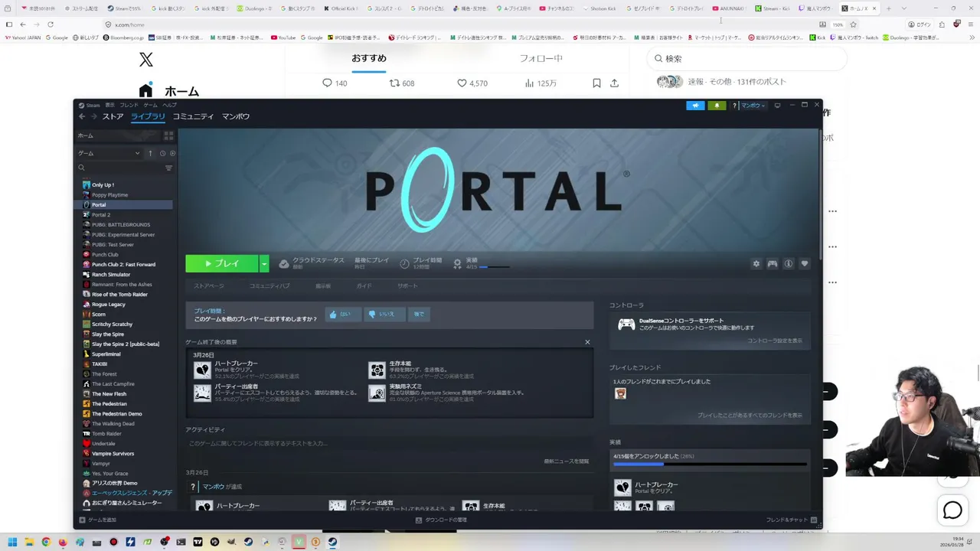Select Undertale in game list
This screenshot has width=980, height=551.
coord(103,443)
